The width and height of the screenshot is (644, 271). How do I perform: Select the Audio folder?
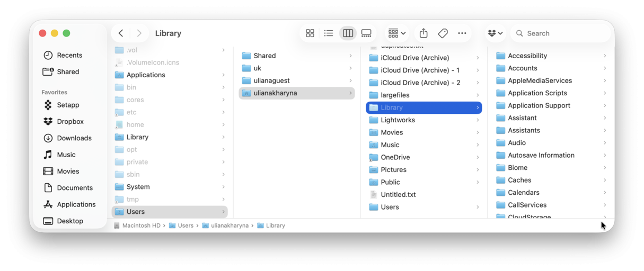pos(551,142)
